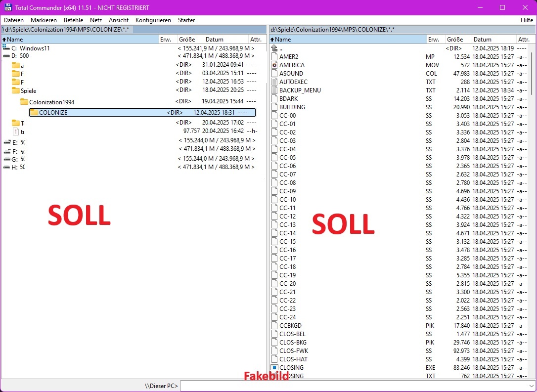Open the Konfigurieren menu

153,20
